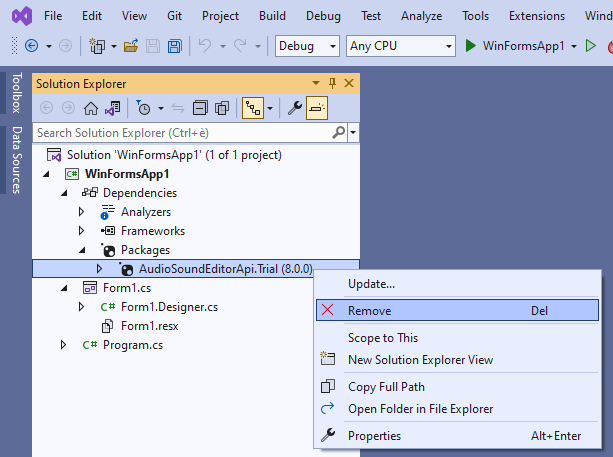Click the Save All toolbar icon

tap(174, 46)
